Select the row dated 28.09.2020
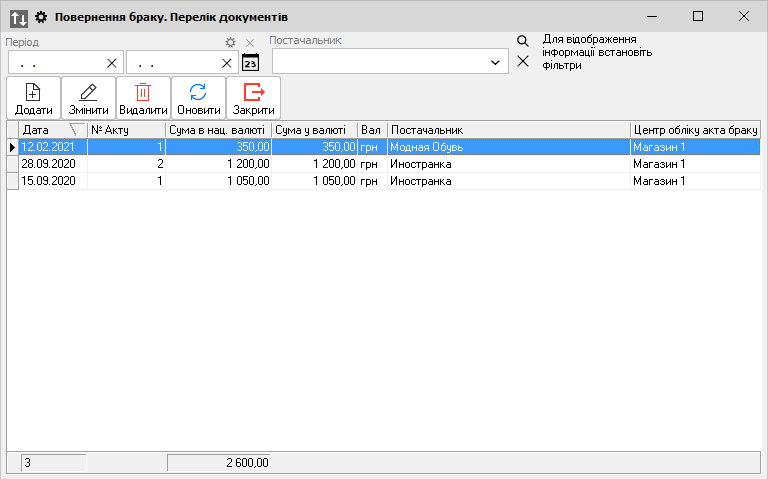This screenshot has width=768, height=479. (48, 164)
